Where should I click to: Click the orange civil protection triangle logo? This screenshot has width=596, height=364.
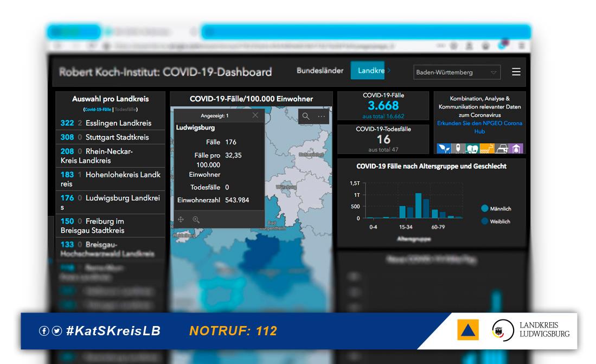point(468,330)
